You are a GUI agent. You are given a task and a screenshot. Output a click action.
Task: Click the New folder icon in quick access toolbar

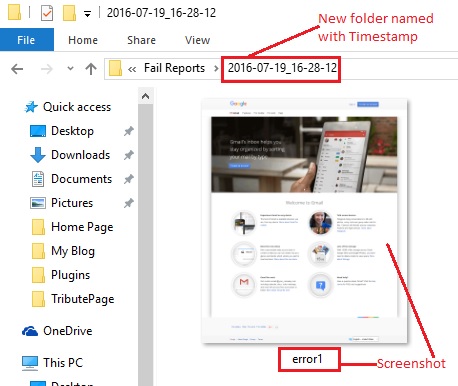point(69,13)
